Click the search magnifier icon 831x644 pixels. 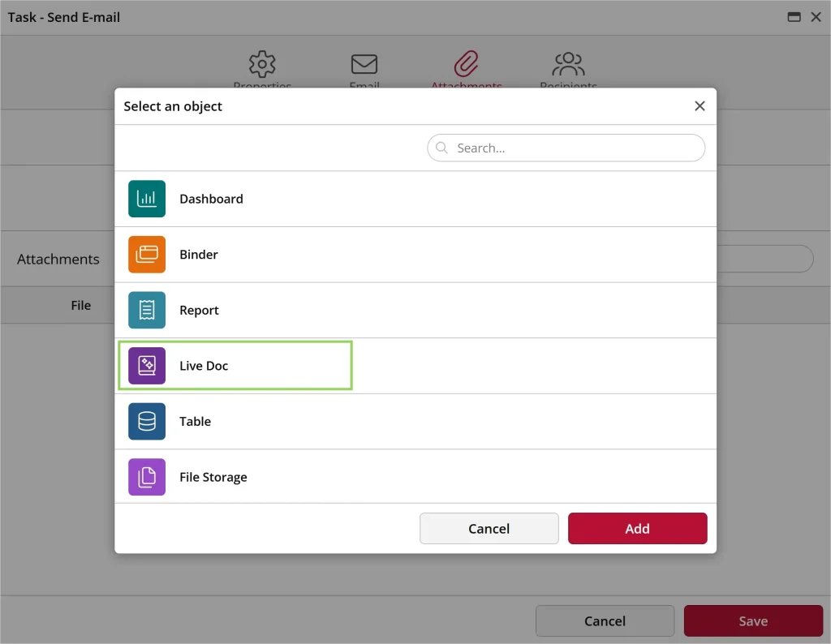(442, 148)
